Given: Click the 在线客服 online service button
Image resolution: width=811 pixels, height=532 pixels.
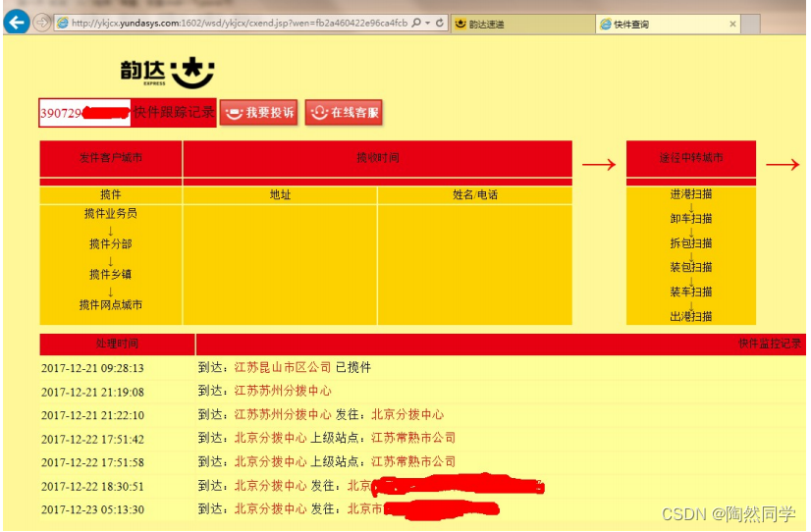Looking at the screenshot, I should point(344,112).
